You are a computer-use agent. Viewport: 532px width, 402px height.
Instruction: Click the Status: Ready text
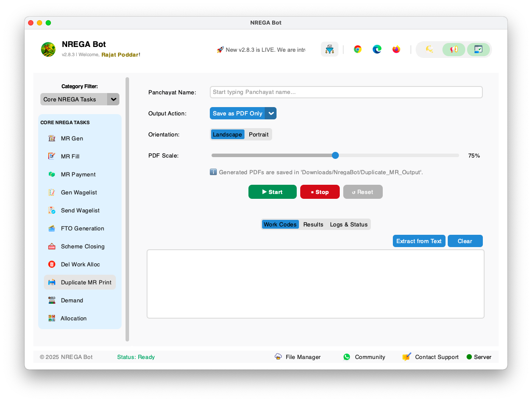pyautogui.click(x=136, y=357)
